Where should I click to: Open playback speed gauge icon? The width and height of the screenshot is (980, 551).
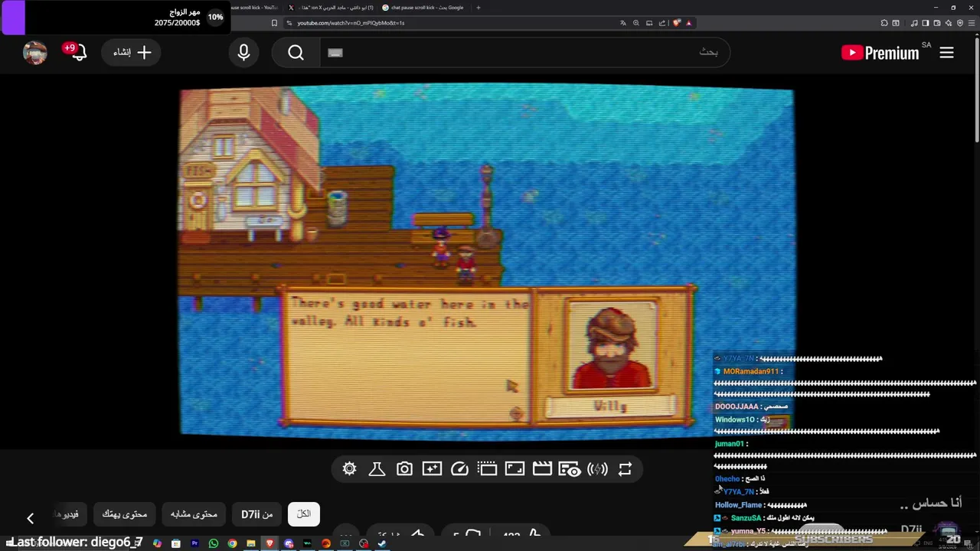pos(459,469)
